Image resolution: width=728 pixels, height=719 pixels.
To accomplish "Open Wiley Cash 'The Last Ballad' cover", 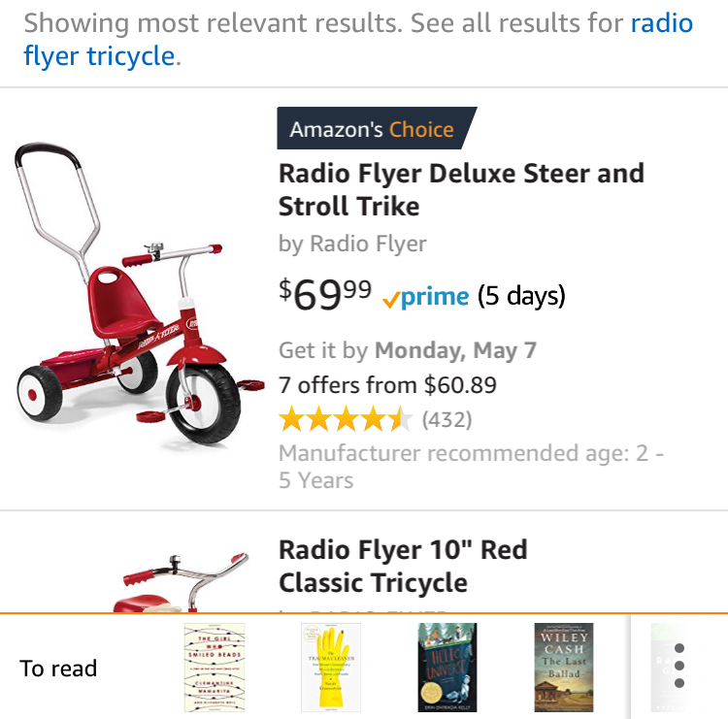I will click(563, 668).
